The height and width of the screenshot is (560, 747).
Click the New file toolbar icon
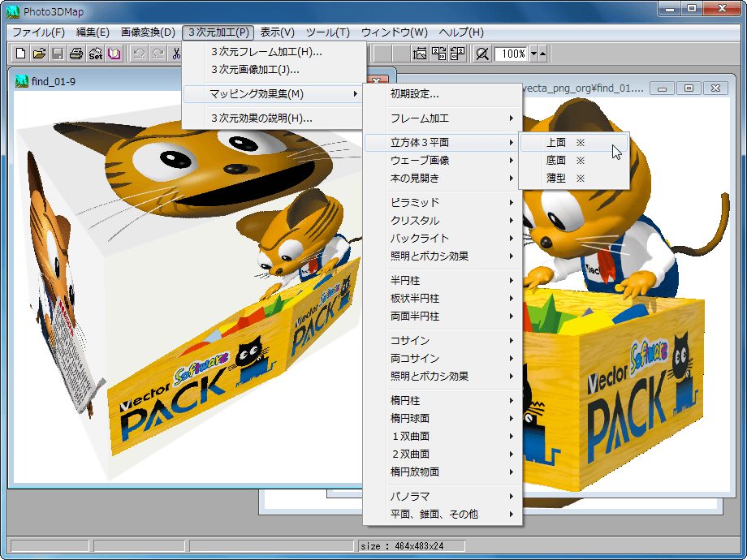(20, 54)
